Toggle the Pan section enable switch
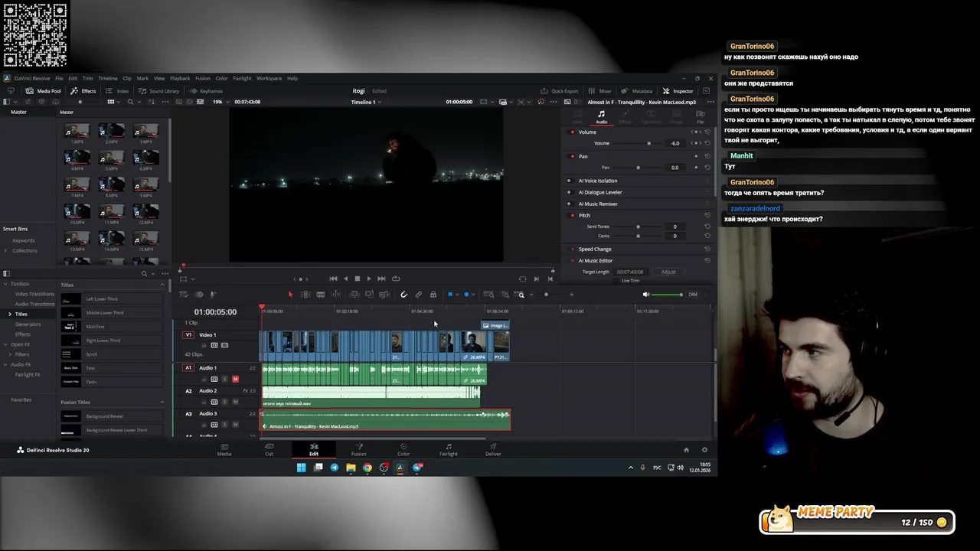Image resolution: width=980 pixels, height=551 pixels. click(x=572, y=156)
